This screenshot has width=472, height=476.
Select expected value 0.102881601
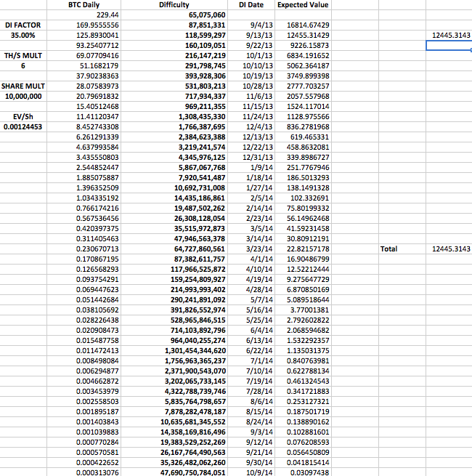pos(303,432)
